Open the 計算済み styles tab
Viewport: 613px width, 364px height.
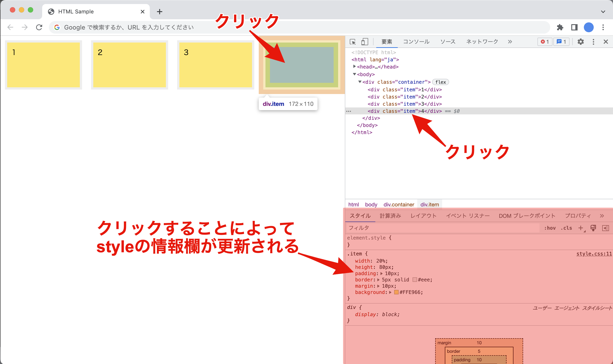click(391, 216)
